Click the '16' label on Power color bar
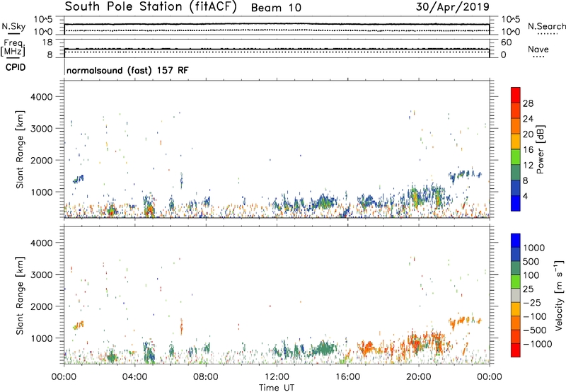 528,150
